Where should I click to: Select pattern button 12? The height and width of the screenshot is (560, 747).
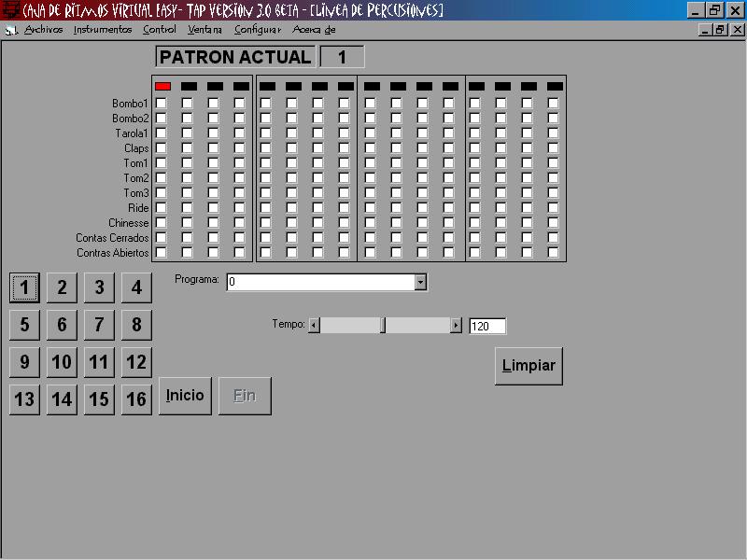click(136, 362)
